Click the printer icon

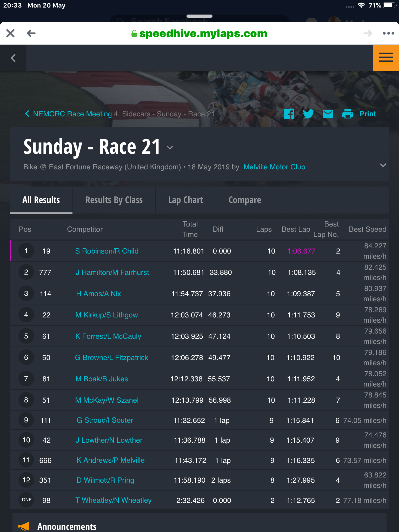pyautogui.click(x=348, y=114)
